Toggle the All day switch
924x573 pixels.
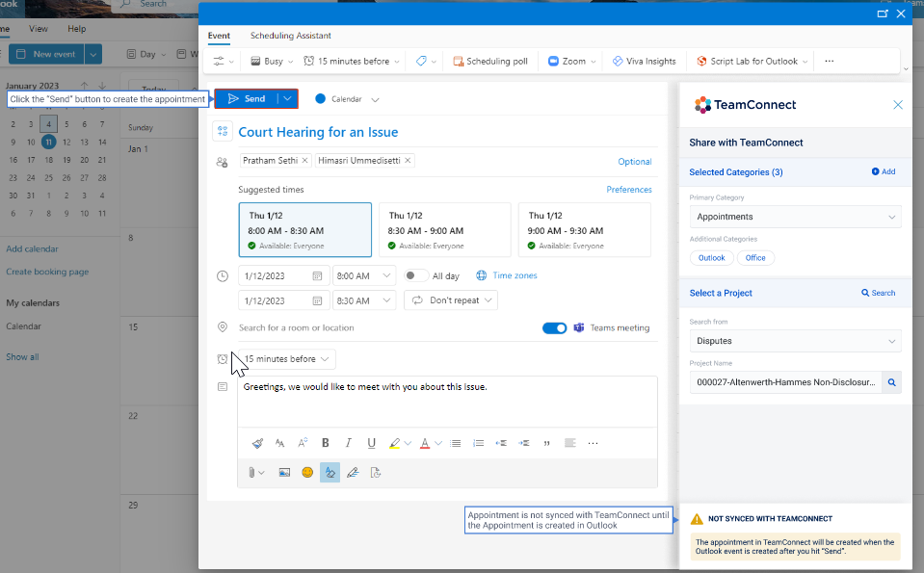[x=415, y=275]
